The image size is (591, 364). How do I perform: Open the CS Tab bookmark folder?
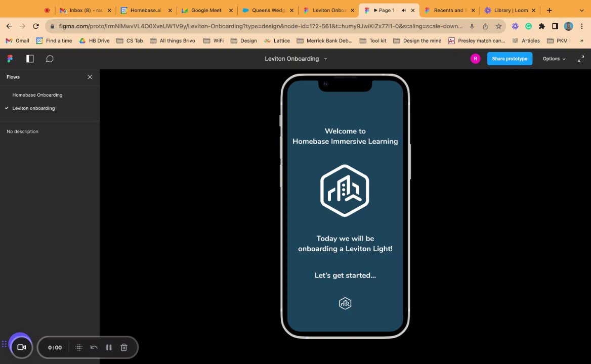coord(130,40)
